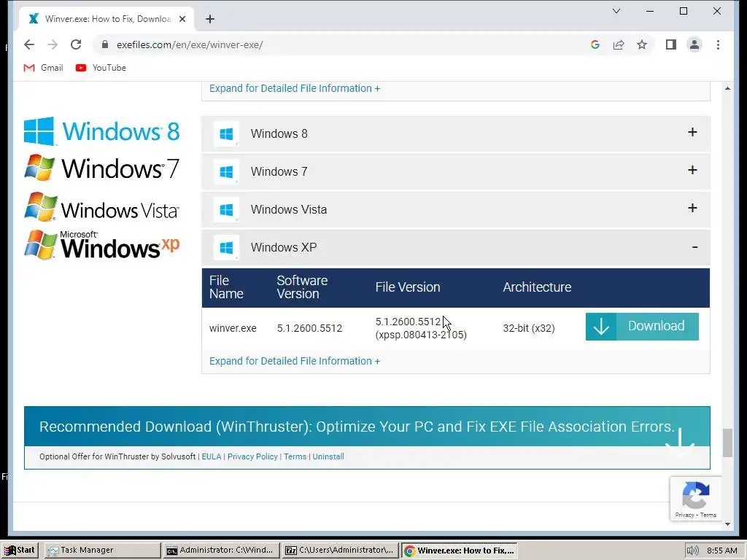
Task: Expand Detailed File Information under XP
Action: (x=295, y=361)
